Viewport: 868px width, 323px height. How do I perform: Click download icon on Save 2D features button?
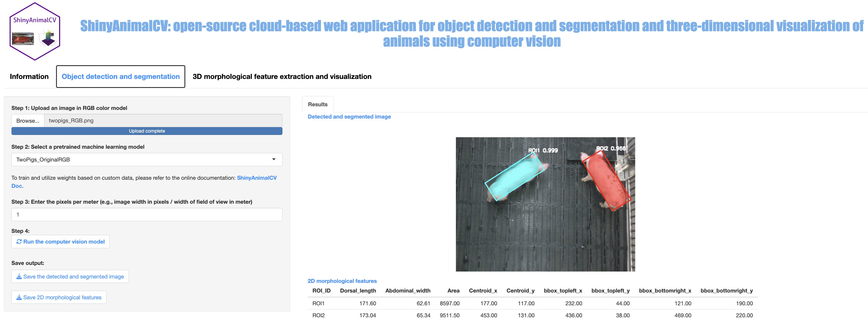19,297
